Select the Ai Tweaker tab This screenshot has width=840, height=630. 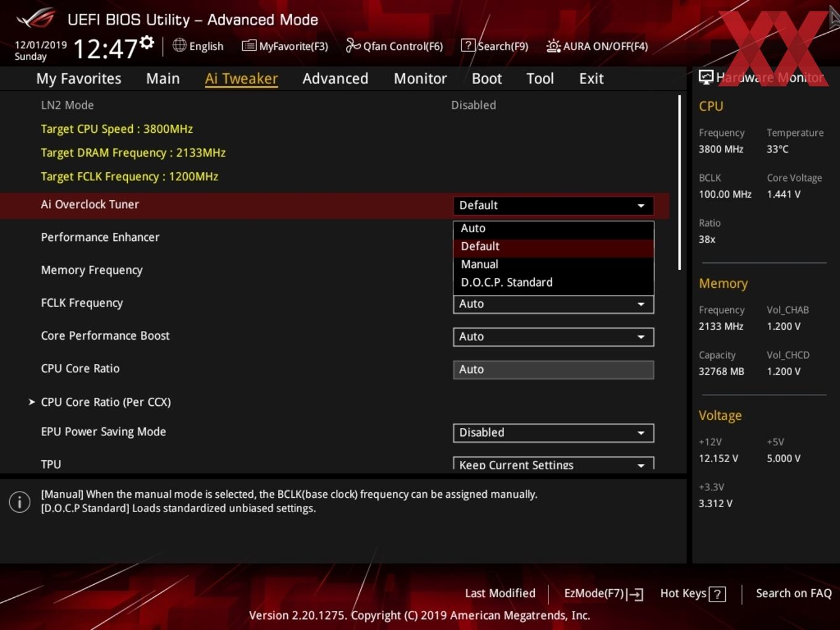241,78
